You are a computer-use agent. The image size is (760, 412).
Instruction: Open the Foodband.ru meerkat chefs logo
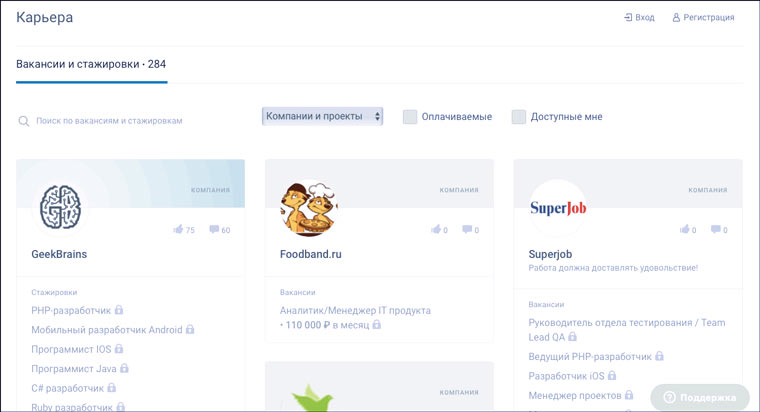[309, 208]
